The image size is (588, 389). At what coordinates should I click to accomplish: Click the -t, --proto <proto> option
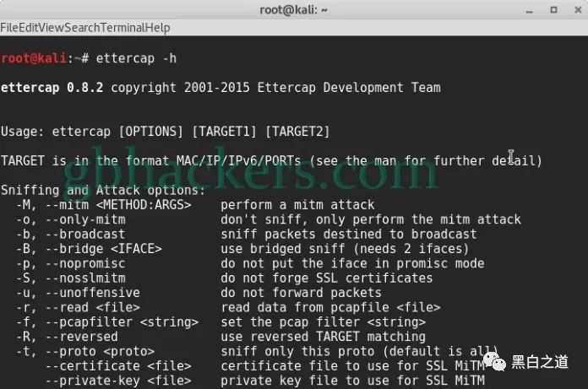pyautogui.click(x=85, y=351)
